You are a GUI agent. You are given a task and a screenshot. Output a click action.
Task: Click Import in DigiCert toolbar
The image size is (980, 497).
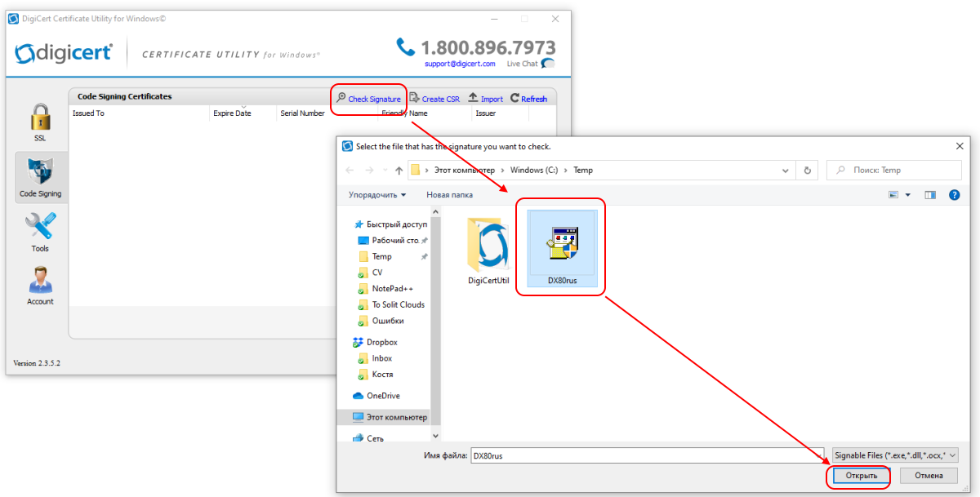485,99
